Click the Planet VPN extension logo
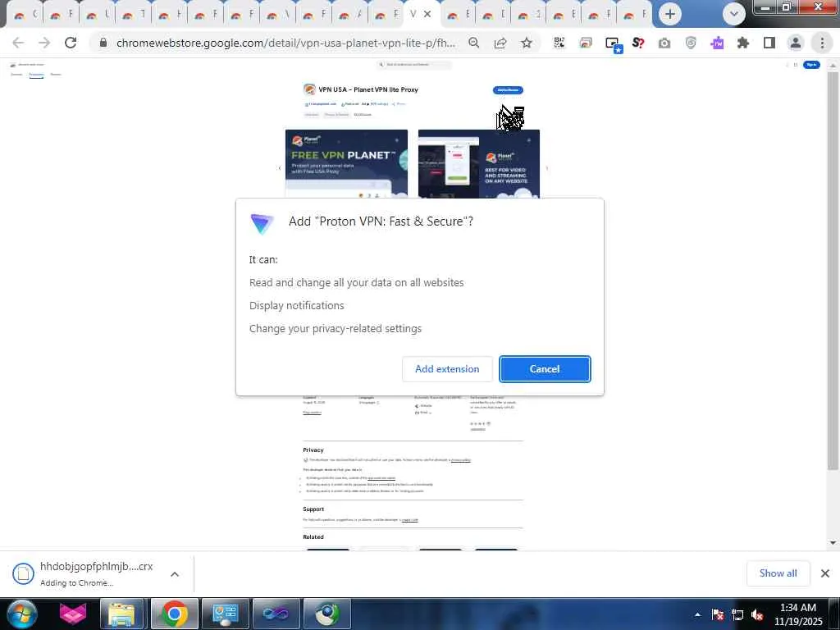840x630 pixels. tap(309, 89)
